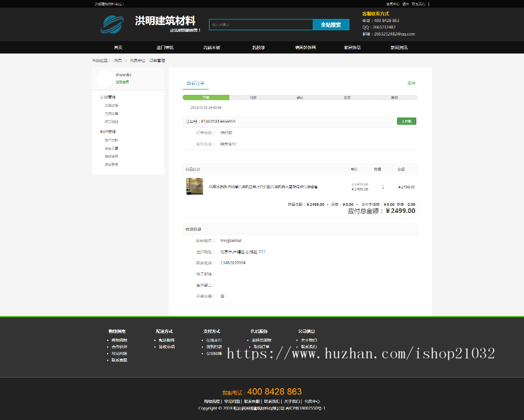The image size is (524, 420).
Task: Open 头像设置 in the sidebar
Action: (x=111, y=148)
